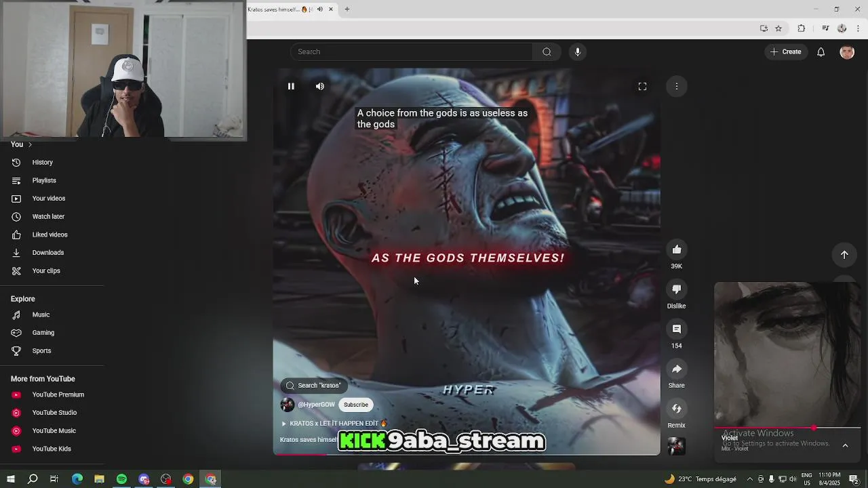Screen dimensions: 868x488
Task: Pause the Shorts video
Action: pyautogui.click(x=291, y=86)
